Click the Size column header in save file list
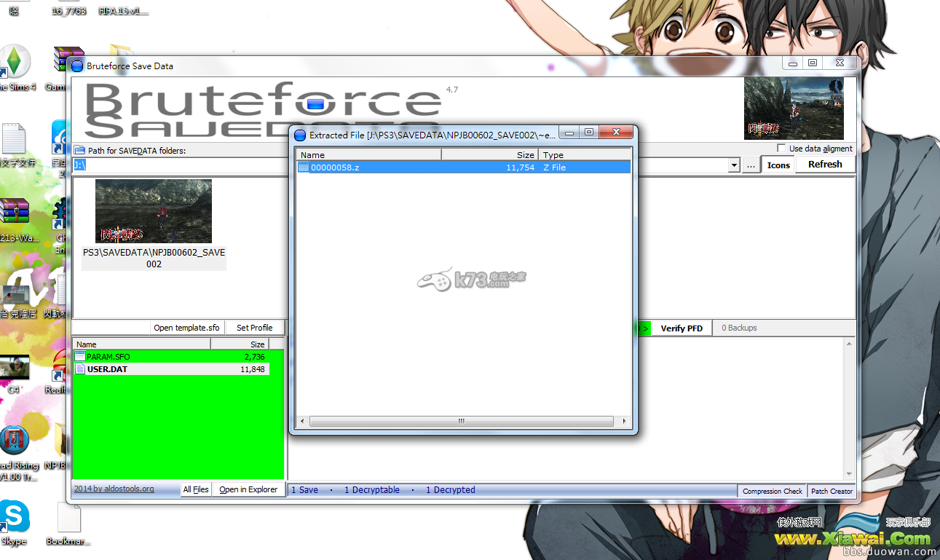 point(240,344)
